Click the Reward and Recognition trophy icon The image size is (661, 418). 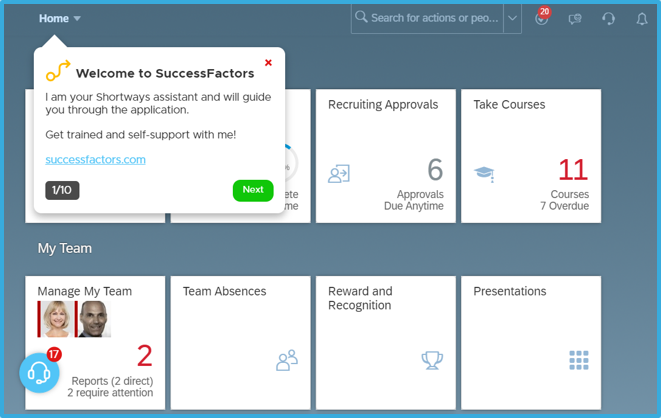(x=432, y=360)
